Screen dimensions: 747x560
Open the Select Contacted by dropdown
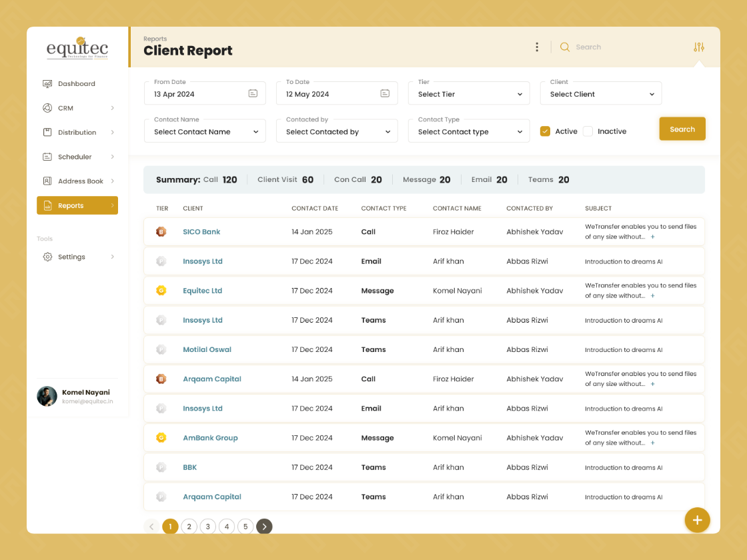[337, 131]
